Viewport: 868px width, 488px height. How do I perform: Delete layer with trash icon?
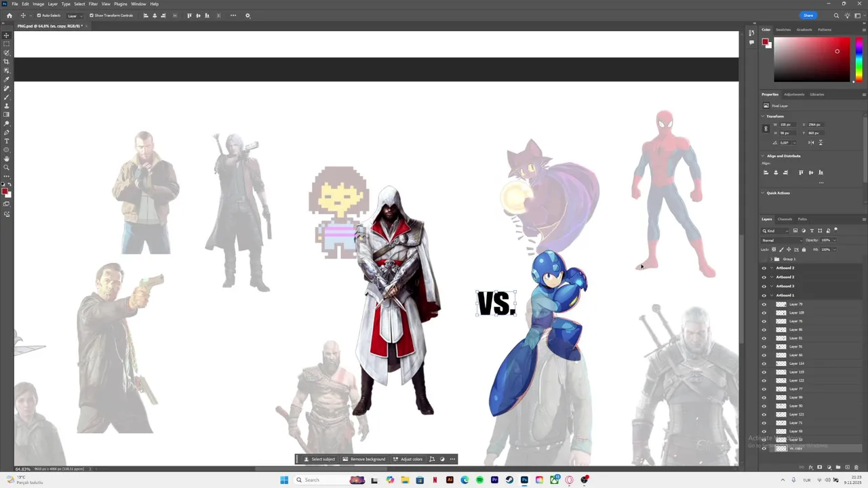856,467
